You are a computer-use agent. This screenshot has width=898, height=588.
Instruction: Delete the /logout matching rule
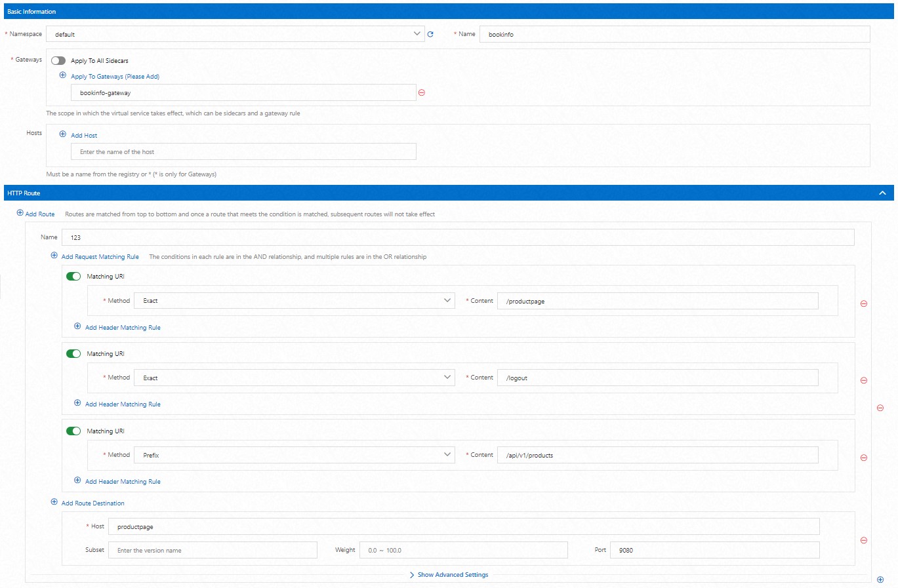(864, 380)
